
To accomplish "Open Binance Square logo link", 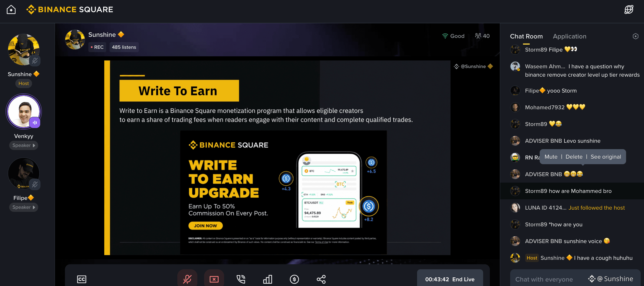I will (70, 9).
